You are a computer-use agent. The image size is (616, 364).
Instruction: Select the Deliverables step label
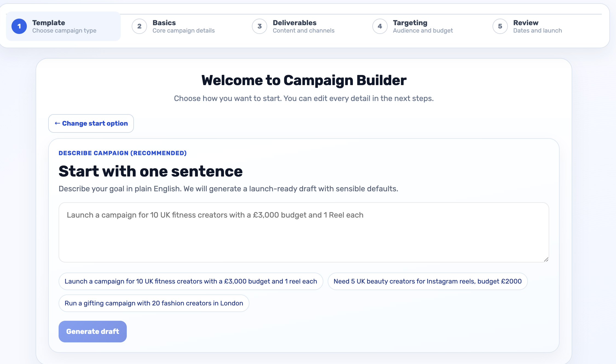pos(294,23)
